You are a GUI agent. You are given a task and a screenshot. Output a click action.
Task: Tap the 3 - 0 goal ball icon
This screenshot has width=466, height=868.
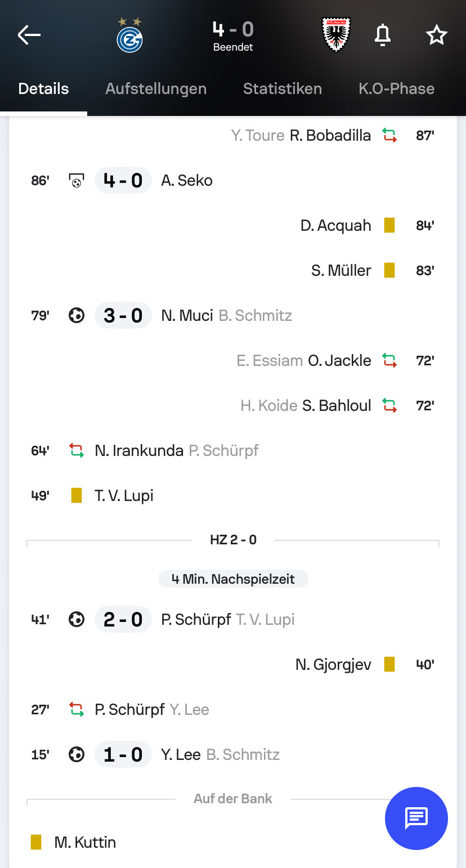tap(77, 315)
